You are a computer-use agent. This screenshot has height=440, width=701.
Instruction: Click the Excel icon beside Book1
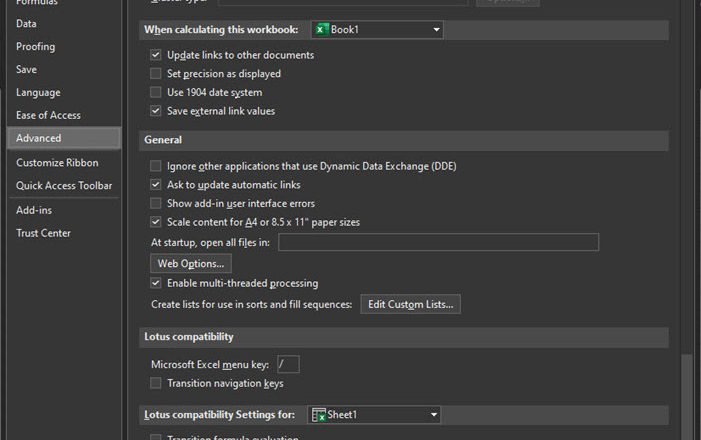321,30
